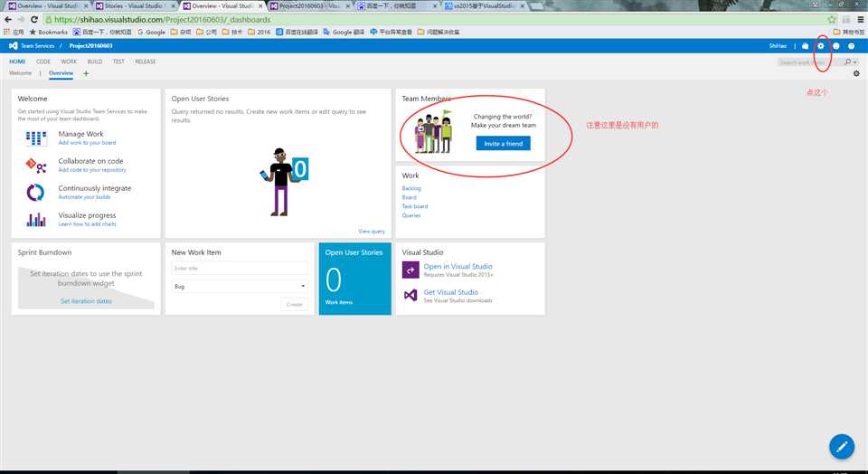The height and width of the screenshot is (474, 868).
Task: Click the Team Services breadcrumb
Action: 38,46
